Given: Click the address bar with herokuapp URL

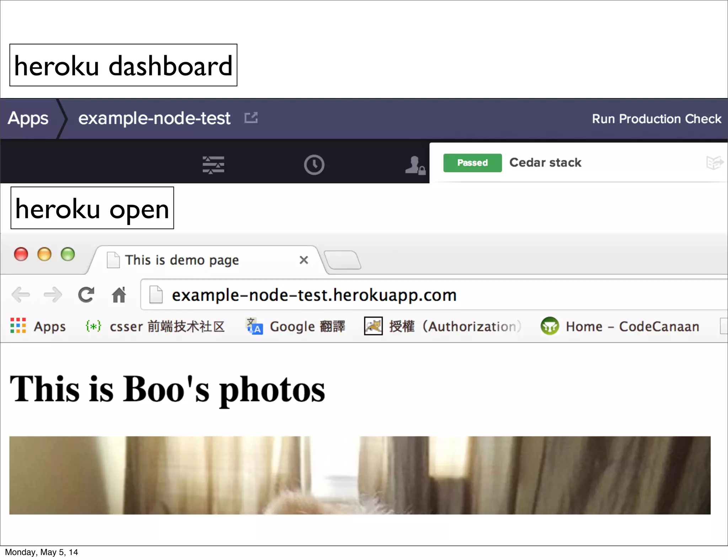Looking at the screenshot, I should pyautogui.click(x=434, y=295).
